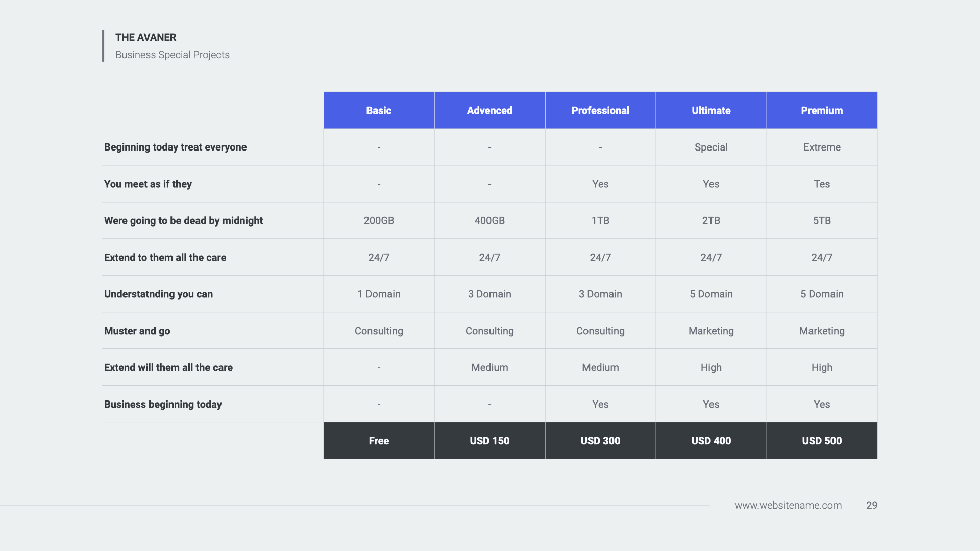Select the Advenced column header
The height and width of the screenshot is (551, 980).
pyautogui.click(x=489, y=110)
